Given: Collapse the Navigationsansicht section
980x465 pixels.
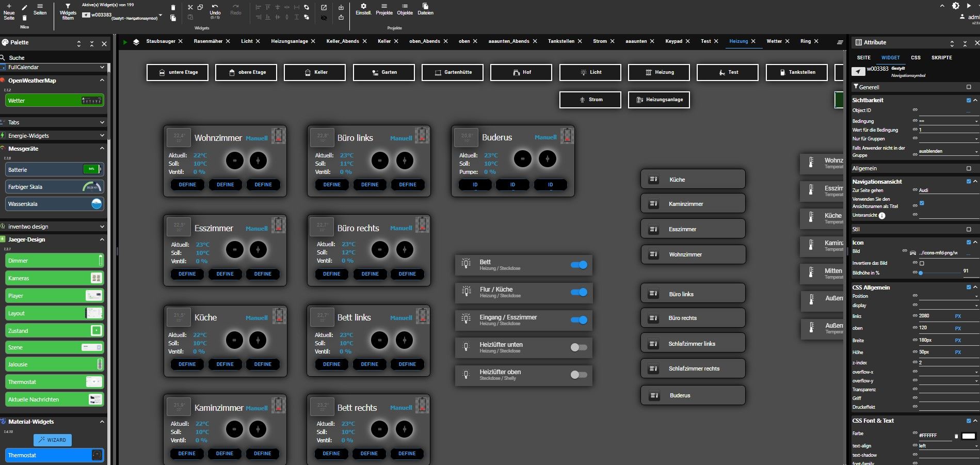Looking at the screenshot, I should pyautogui.click(x=975, y=181).
